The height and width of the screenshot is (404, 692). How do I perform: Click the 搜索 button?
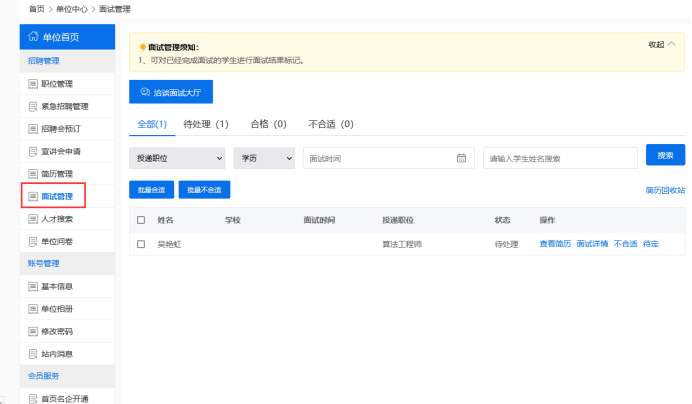click(666, 155)
